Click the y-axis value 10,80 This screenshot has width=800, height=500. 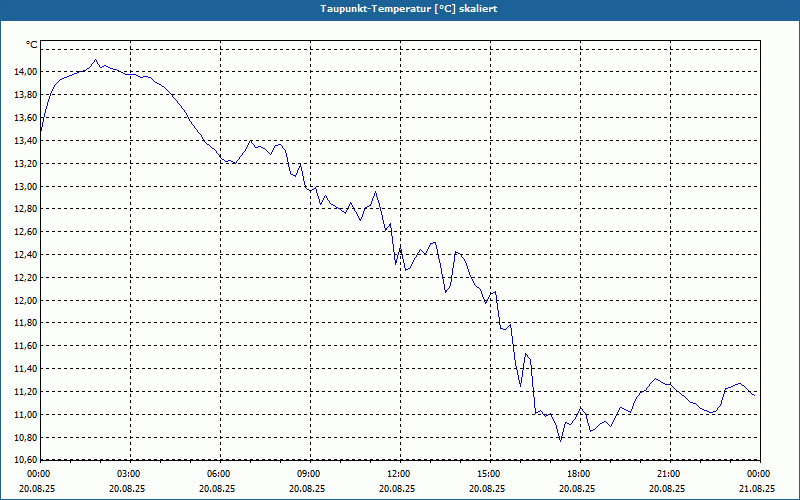point(26,438)
